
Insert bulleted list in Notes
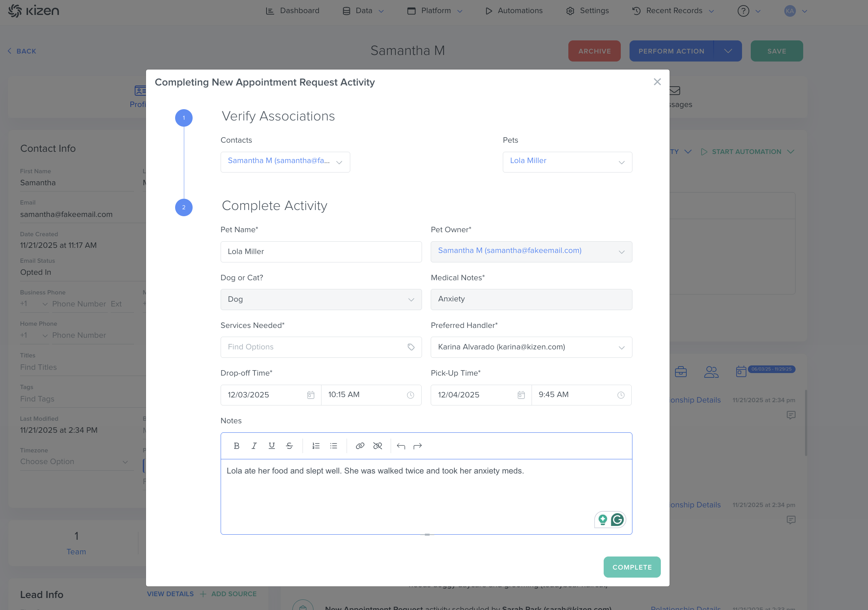pos(334,446)
